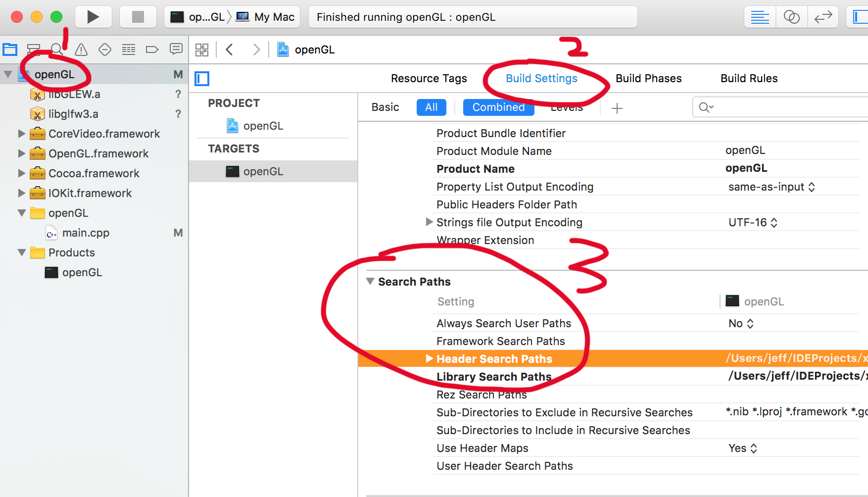Select Product Module Name row
This screenshot has height=497, width=868.
(x=613, y=151)
